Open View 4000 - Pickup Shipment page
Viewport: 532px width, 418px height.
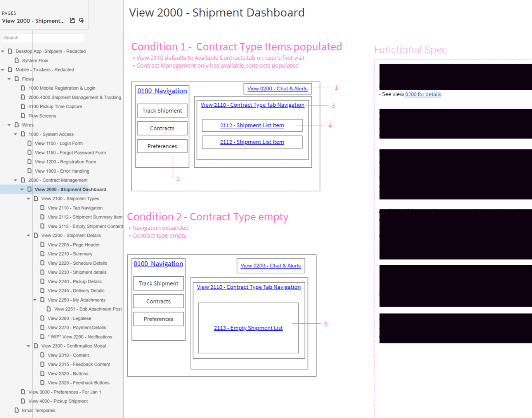tap(58, 401)
